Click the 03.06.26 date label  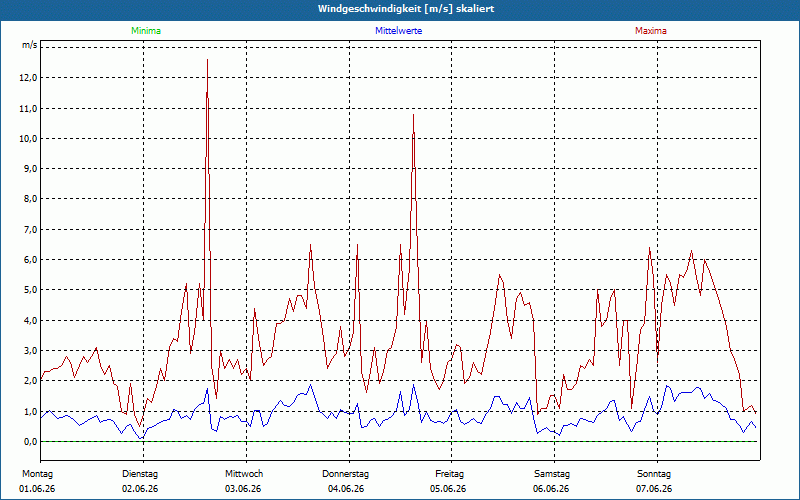pos(243,489)
